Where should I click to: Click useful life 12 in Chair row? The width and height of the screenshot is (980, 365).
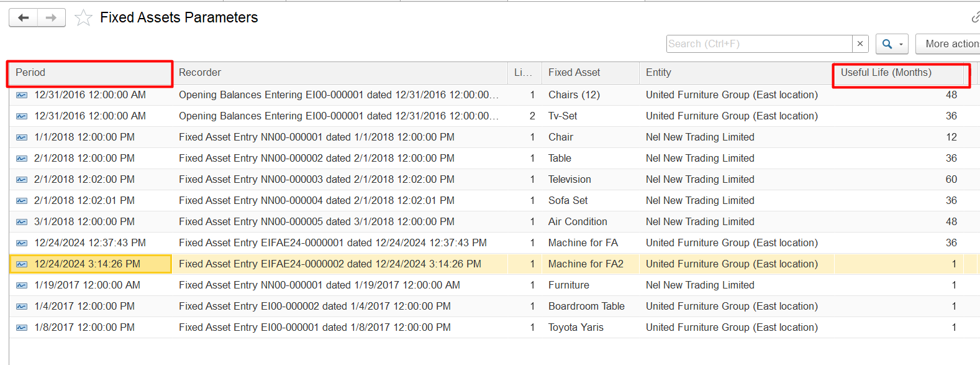[951, 137]
